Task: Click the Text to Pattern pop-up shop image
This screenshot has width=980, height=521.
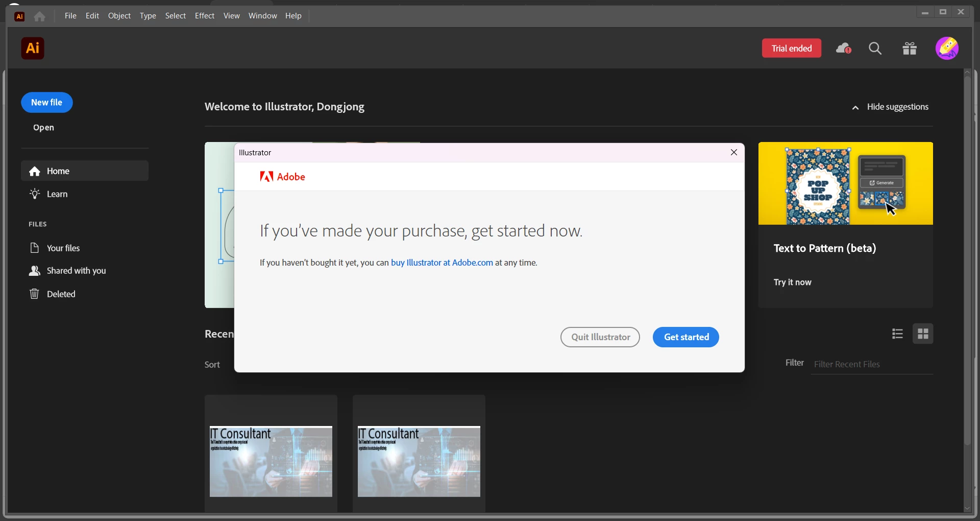Action: [x=846, y=184]
